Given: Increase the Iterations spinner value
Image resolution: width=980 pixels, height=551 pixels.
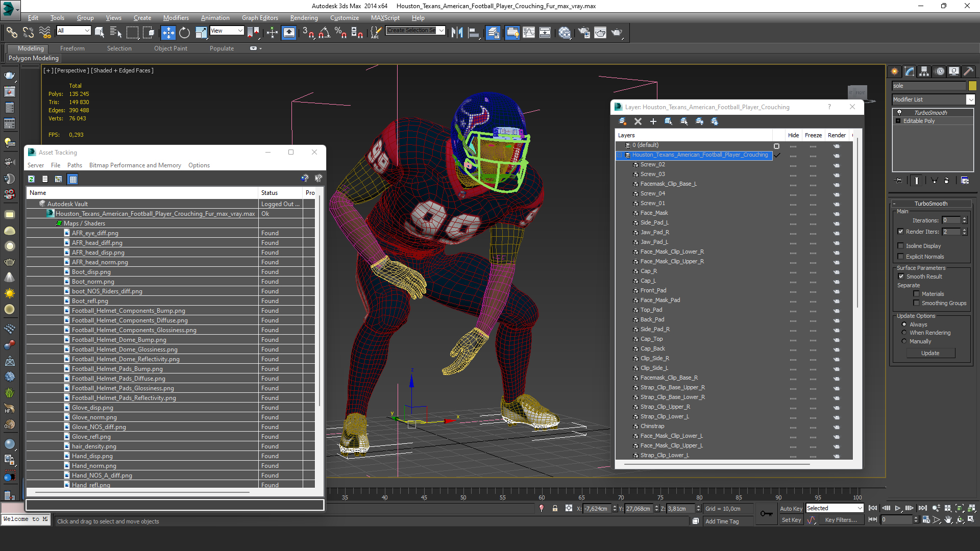Looking at the screenshot, I should (x=964, y=218).
